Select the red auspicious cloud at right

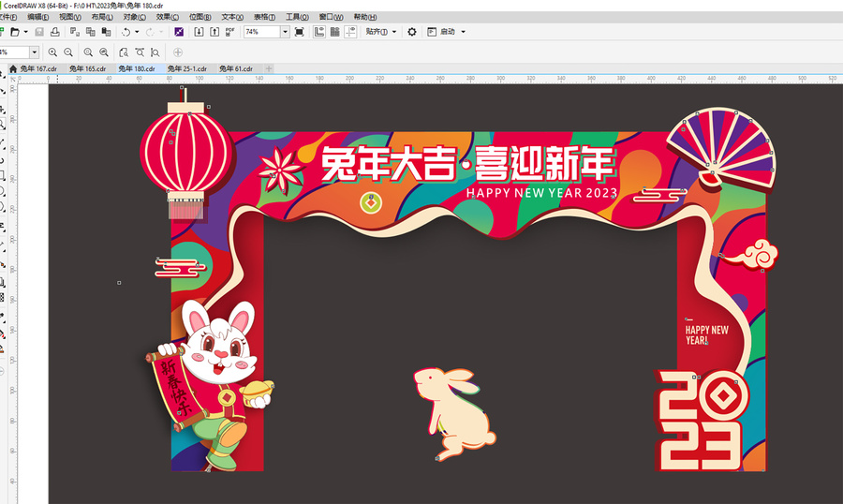tap(751, 255)
